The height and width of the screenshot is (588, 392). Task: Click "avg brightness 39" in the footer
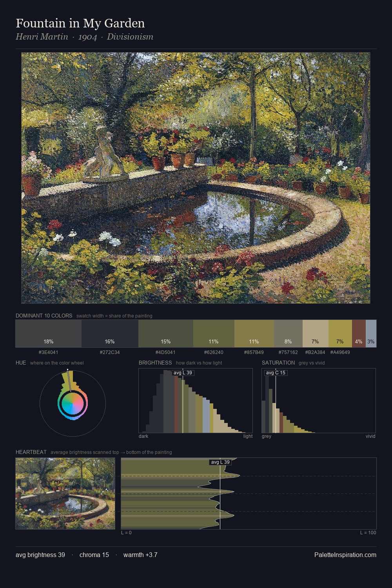tap(40, 555)
